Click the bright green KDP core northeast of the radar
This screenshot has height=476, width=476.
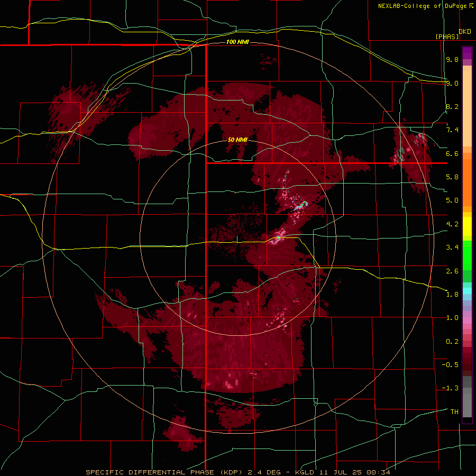(301, 205)
